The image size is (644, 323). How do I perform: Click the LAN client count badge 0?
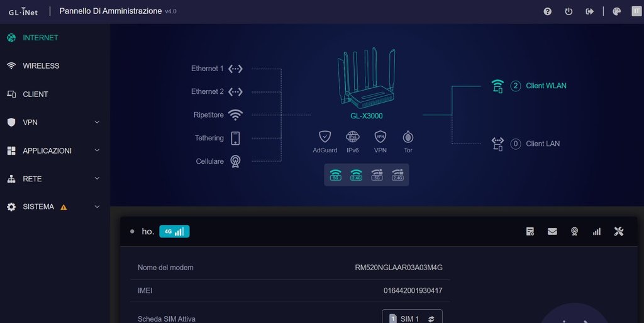(516, 144)
